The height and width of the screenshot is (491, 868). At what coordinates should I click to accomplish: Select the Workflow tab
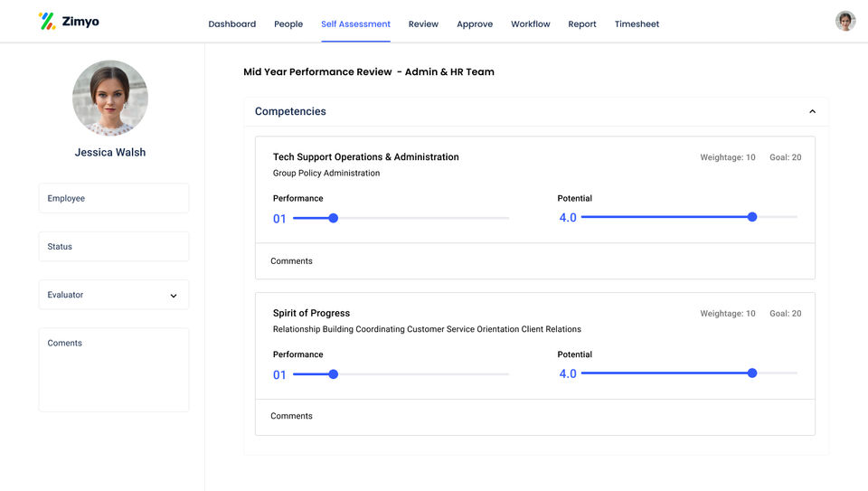pyautogui.click(x=530, y=24)
